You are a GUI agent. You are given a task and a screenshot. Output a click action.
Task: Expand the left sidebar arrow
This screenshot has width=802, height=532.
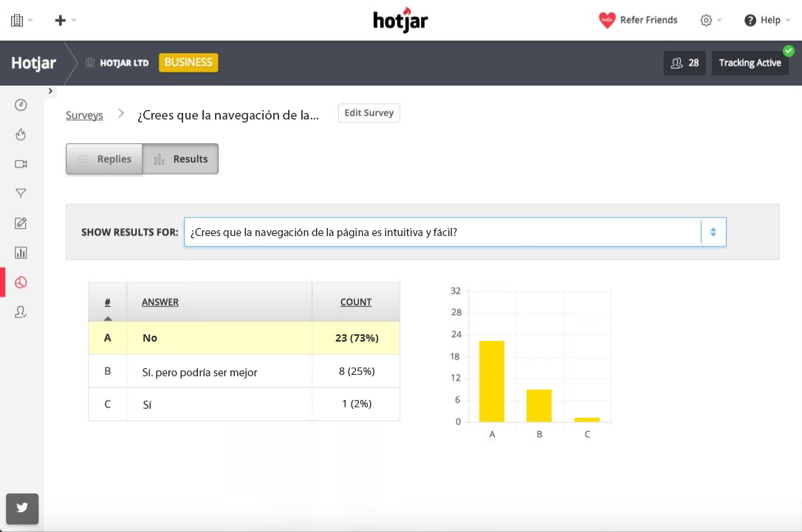[x=50, y=91]
